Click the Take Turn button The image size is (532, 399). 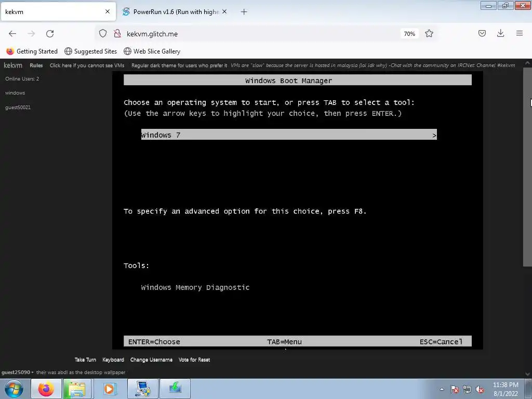point(85,360)
